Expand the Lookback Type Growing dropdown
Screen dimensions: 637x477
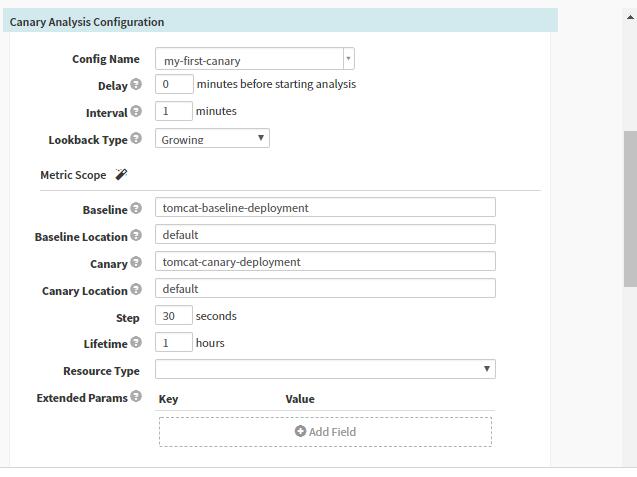click(212, 139)
